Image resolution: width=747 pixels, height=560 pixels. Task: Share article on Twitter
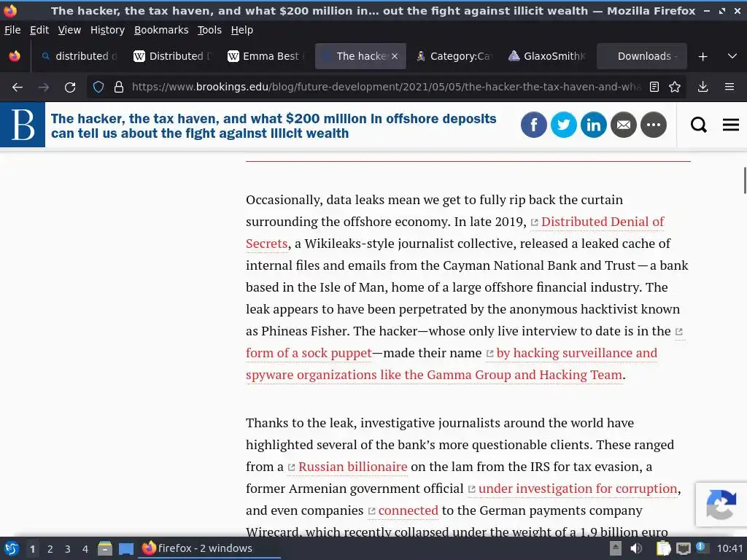[564, 125]
